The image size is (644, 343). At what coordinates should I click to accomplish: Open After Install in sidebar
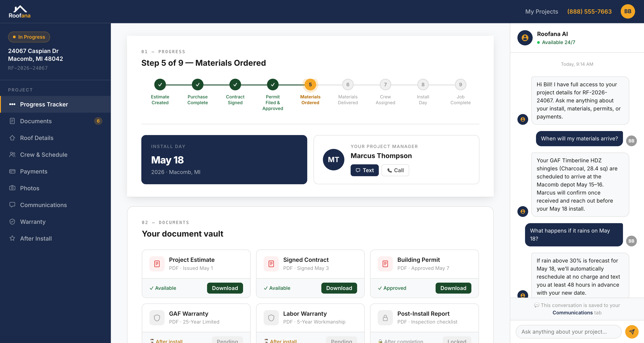click(55, 238)
